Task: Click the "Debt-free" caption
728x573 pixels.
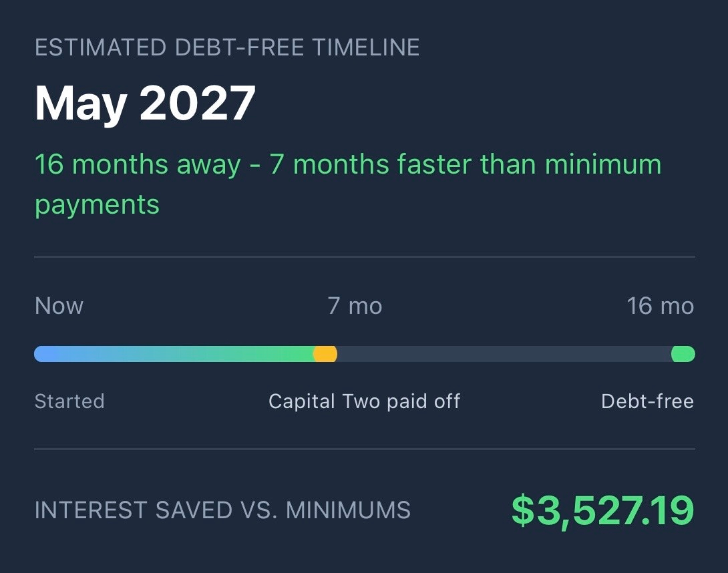Action: (647, 401)
